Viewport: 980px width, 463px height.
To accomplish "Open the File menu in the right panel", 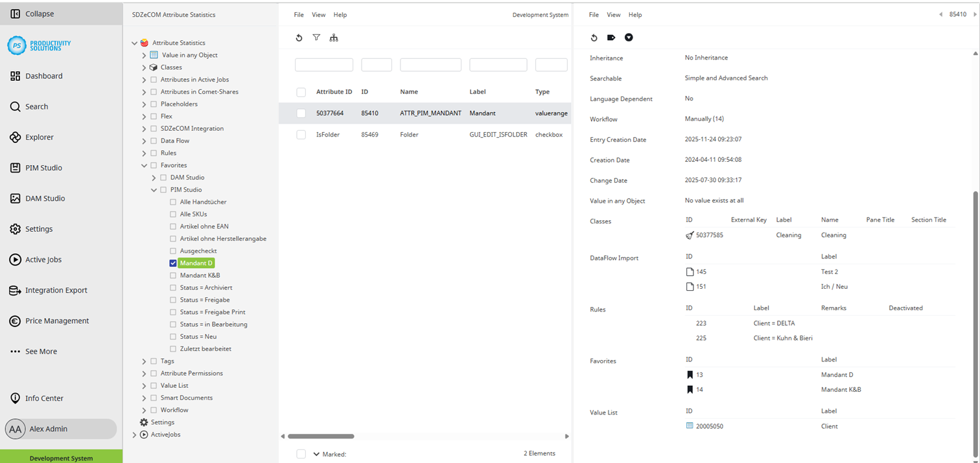I will tap(593, 14).
